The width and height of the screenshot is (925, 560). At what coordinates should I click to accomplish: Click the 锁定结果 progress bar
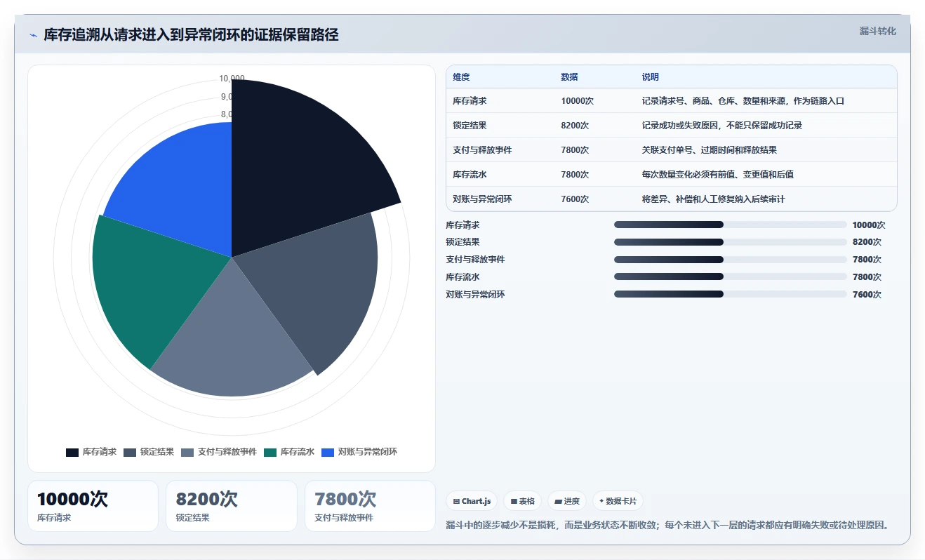[x=731, y=242]
